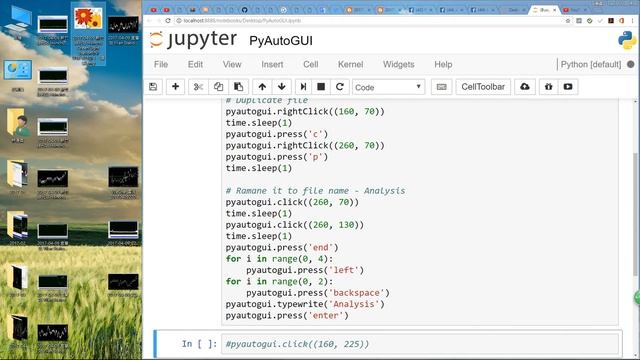Click the line pyautogui.press('c')
This screenshot has height=360, width=640.
[x=277, y=134]
